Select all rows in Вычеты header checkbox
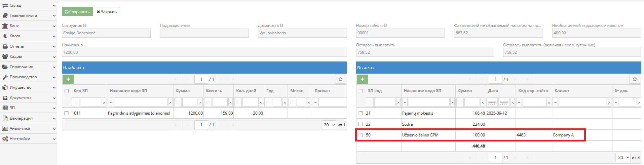 [x=361, y=91]
